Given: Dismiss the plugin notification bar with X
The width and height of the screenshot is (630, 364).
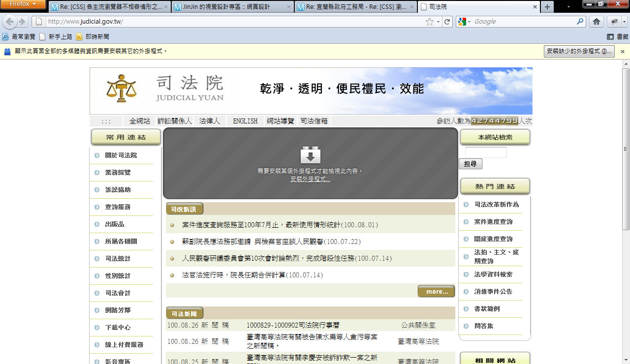Looking at the screenshot, I should coord(622,52).
